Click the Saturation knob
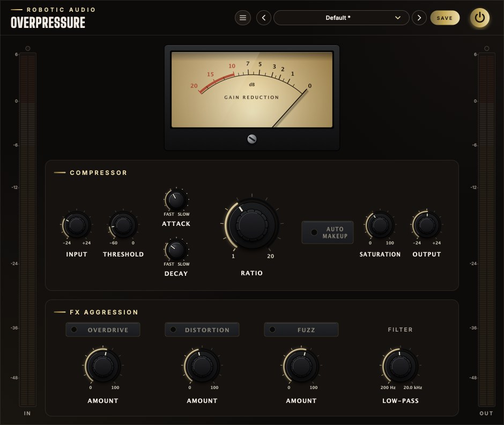 coord(380,225)
